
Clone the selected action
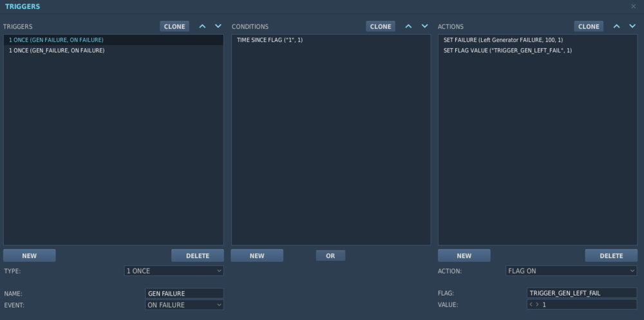(589, 26)
